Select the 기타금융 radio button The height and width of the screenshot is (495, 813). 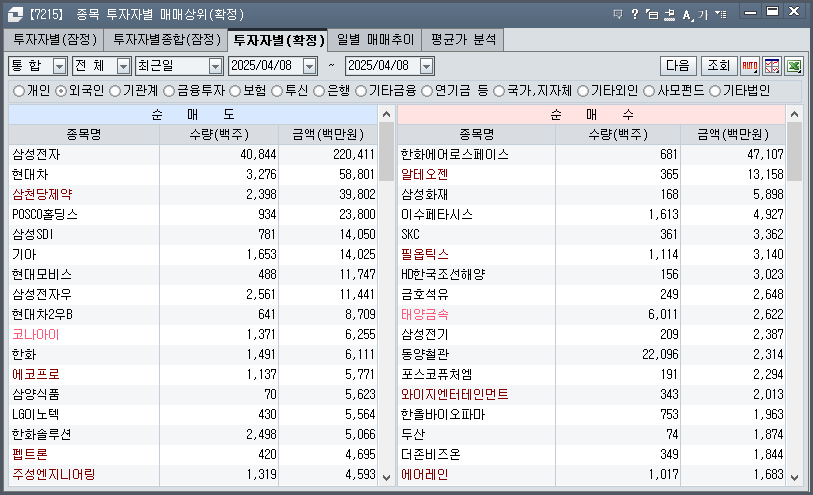(x=361, y=91)
